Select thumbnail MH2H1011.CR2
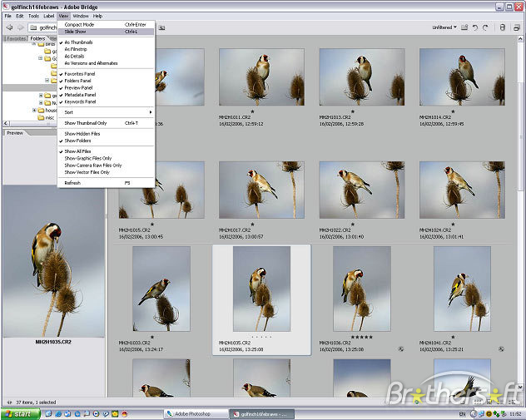Screen dimensions: 526x420 point(261,77)
